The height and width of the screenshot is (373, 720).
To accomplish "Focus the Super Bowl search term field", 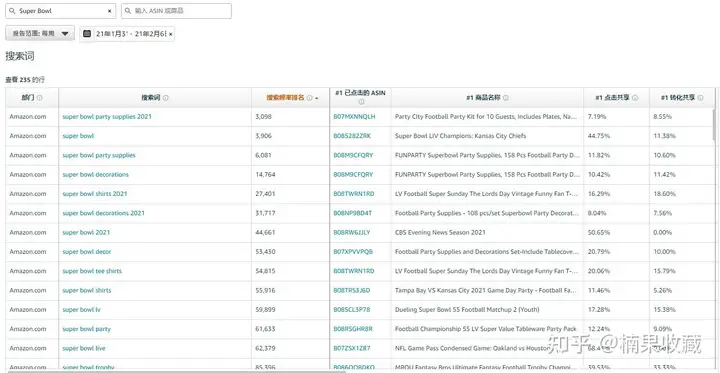I will [61, 11].
